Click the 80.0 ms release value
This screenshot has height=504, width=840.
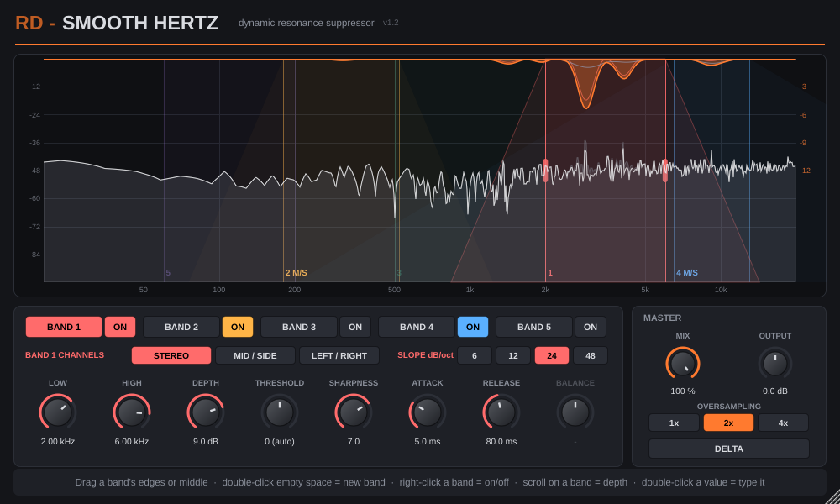pos(501,441)
